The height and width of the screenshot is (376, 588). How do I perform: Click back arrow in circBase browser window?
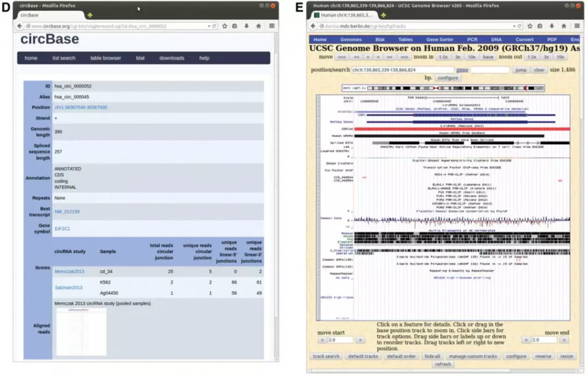20,26
